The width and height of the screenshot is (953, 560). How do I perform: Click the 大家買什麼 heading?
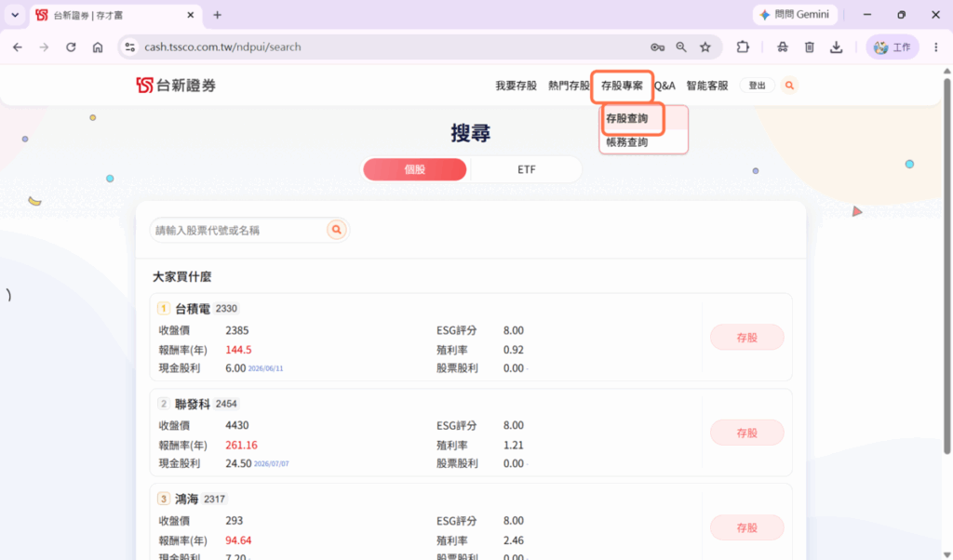tap(181, 277)
